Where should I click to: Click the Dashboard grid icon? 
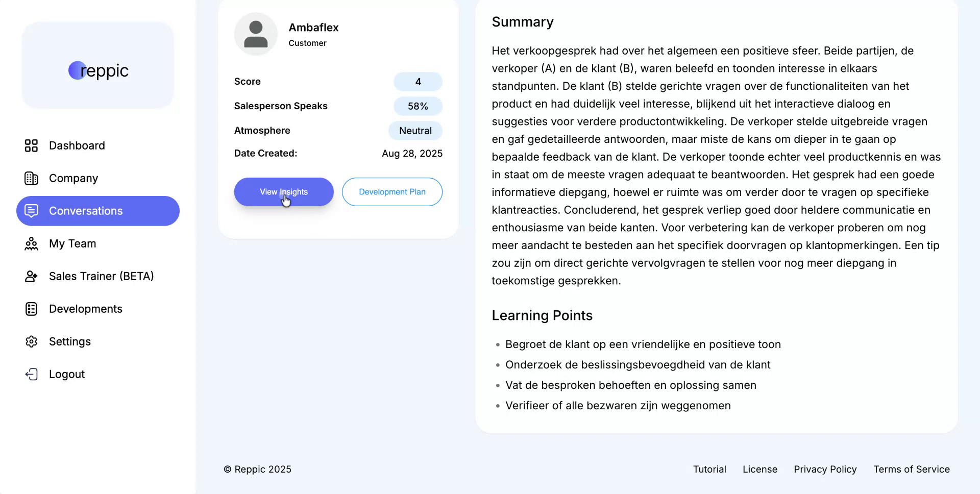click(x=31, y=146)
